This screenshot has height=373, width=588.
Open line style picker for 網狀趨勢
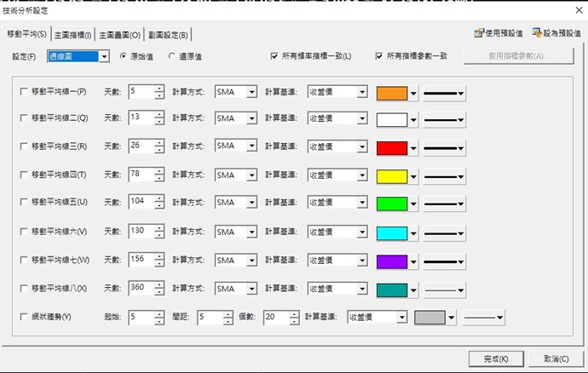[x=484, y=318]
